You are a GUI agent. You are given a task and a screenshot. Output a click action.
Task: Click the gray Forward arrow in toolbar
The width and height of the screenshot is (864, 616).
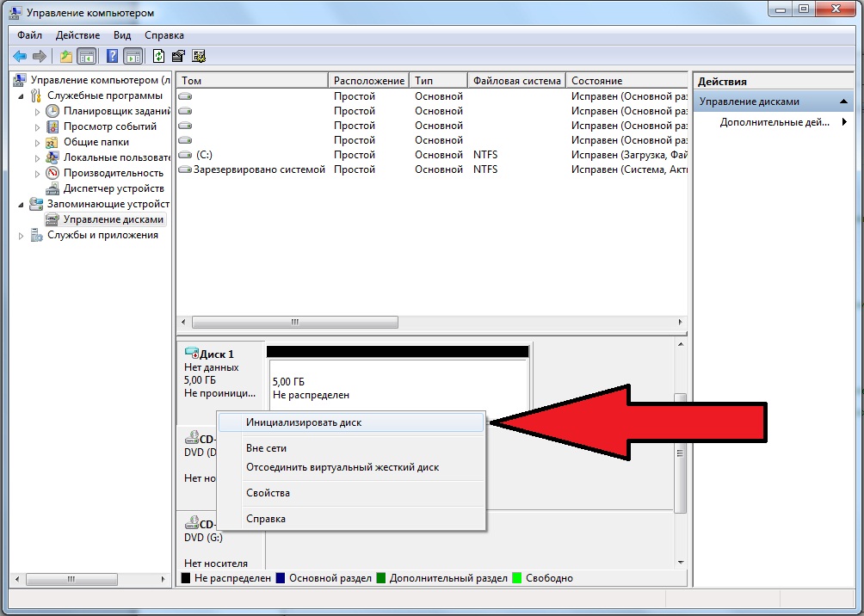(39, 56)
